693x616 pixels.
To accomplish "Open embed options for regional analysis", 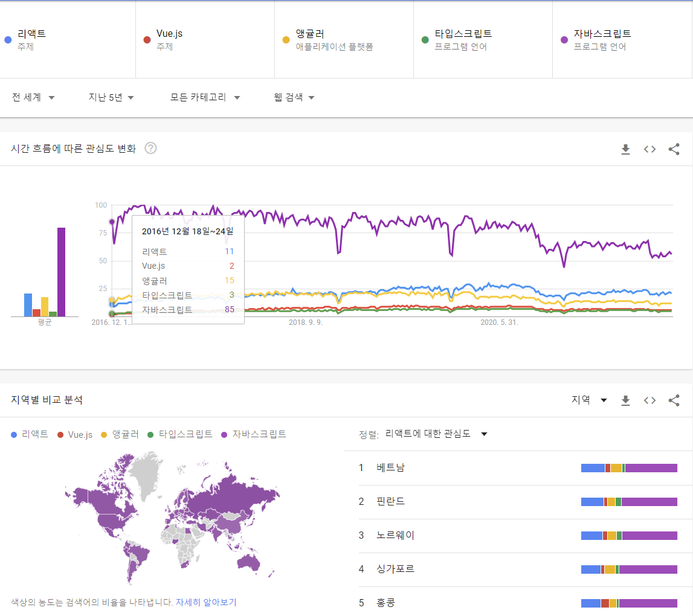I will (649, 400).
